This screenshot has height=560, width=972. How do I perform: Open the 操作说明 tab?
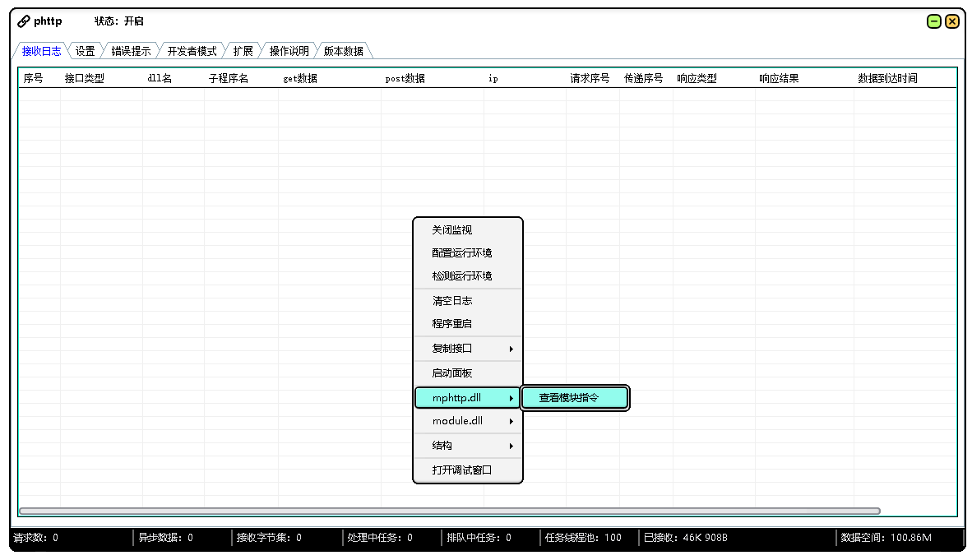[x=288, y=50]
